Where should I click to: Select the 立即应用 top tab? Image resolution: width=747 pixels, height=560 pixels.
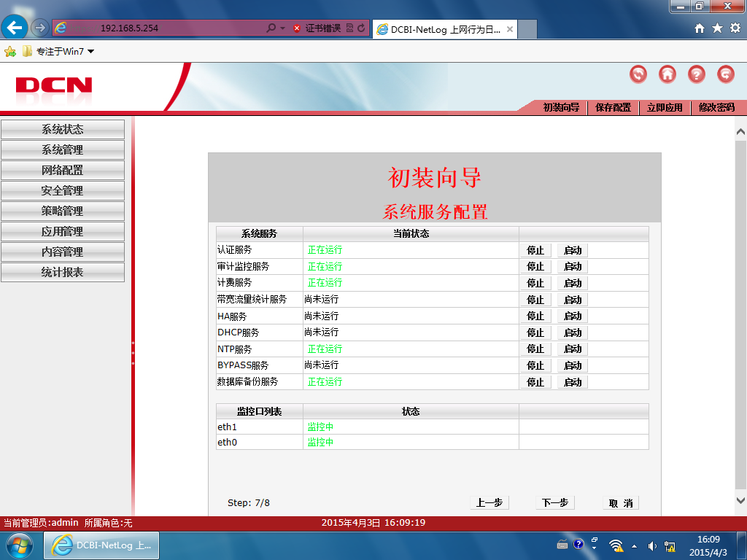click(x=665, y=107)
